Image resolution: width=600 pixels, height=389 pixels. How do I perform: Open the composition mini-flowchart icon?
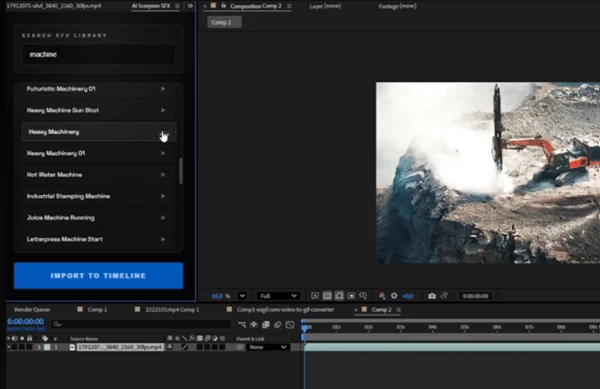tap(242, 325)
